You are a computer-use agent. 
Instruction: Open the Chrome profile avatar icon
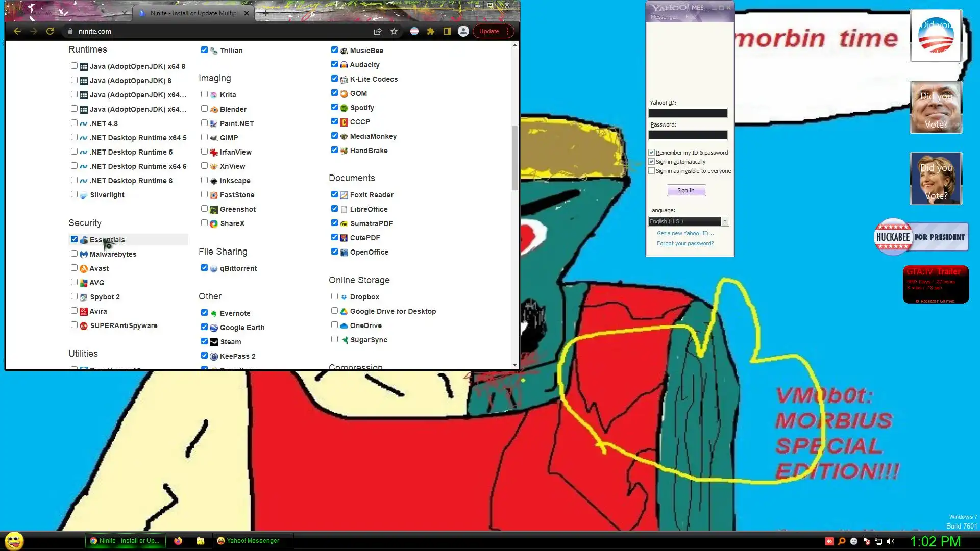tap(463, 31)
